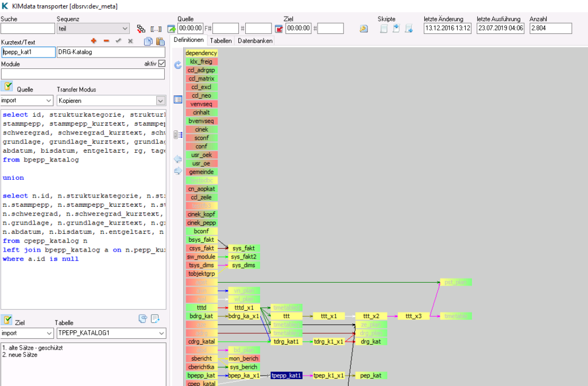Click the Module input field
Image resolution: width=588 pixels, height=386 pixels.
83,74
